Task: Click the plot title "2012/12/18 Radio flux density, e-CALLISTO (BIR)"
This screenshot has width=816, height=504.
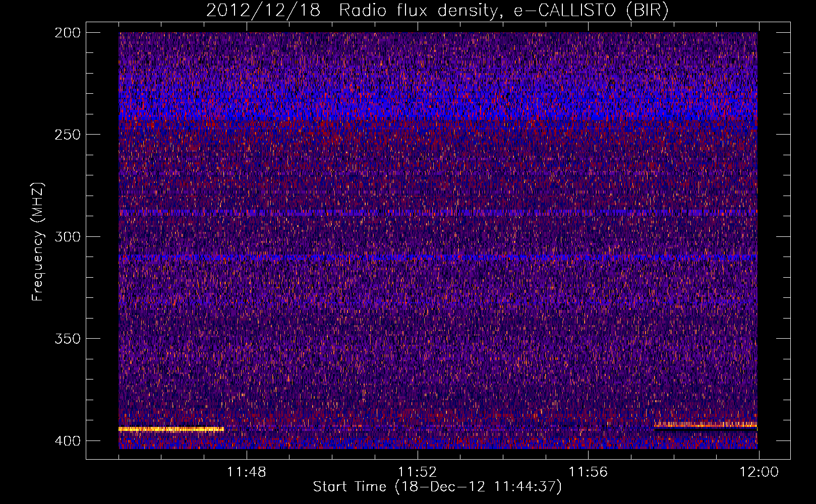Action: tap(437, 11)
